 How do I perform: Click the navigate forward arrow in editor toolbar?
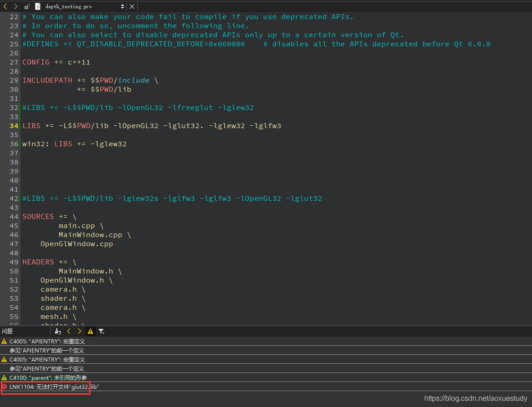(16, 6)
